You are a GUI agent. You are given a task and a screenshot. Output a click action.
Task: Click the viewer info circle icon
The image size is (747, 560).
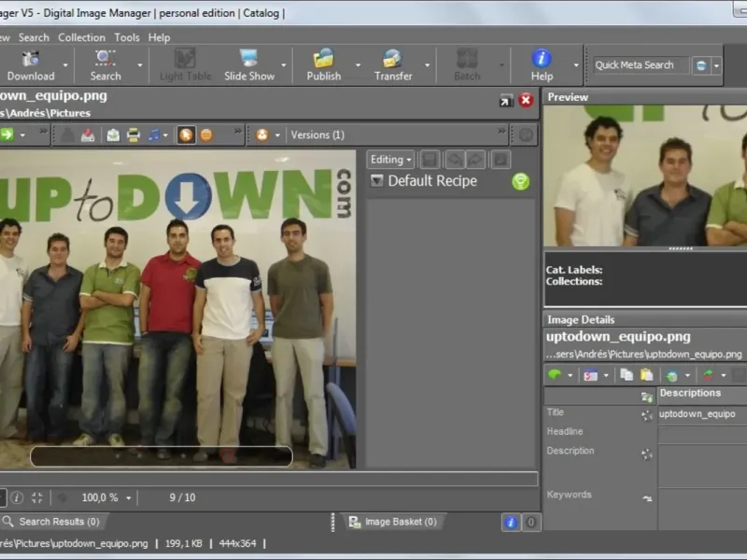[17, 497]
